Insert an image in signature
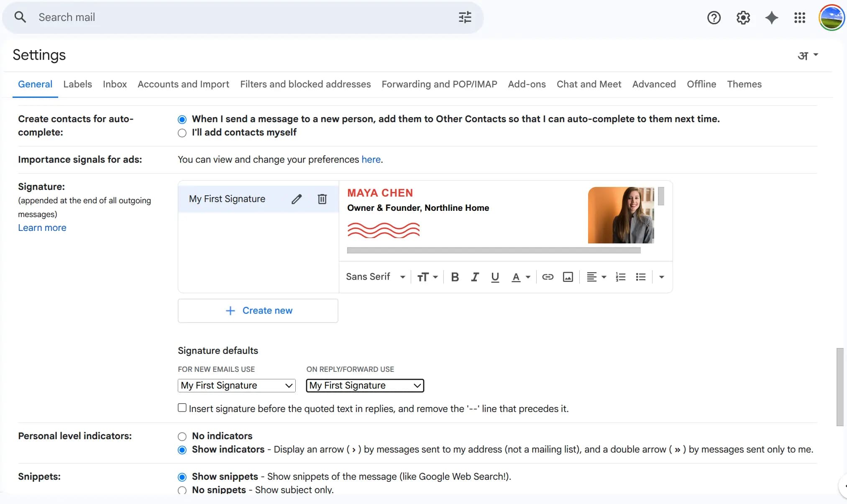Image resolution: width=847 pixels, height=504 pixels. 568,277
